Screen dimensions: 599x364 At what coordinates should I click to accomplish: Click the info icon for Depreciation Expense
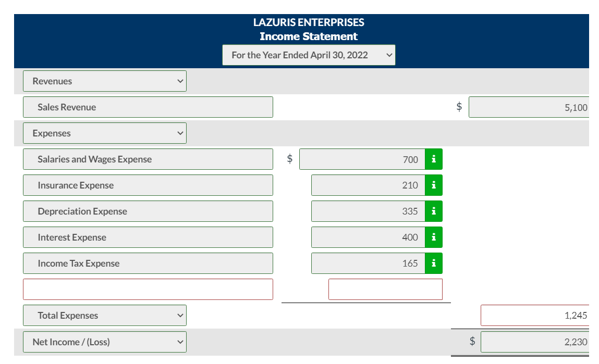(434, 211)
